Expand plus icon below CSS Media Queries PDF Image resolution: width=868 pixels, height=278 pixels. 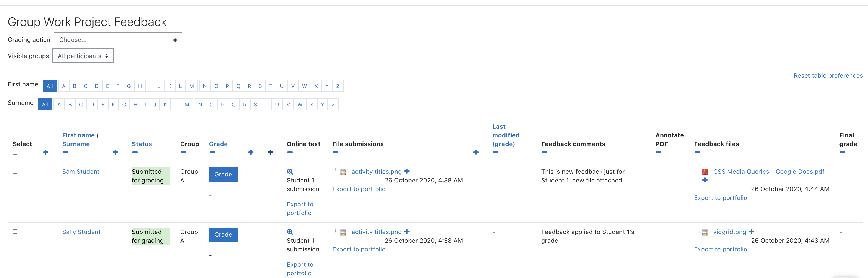pyautogui.click(x=705, y=180)
